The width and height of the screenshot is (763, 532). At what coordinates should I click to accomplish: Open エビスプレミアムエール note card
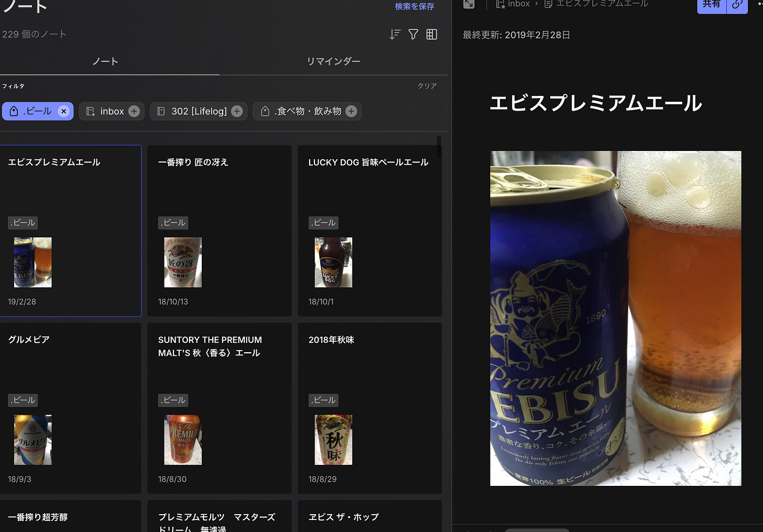70,231
